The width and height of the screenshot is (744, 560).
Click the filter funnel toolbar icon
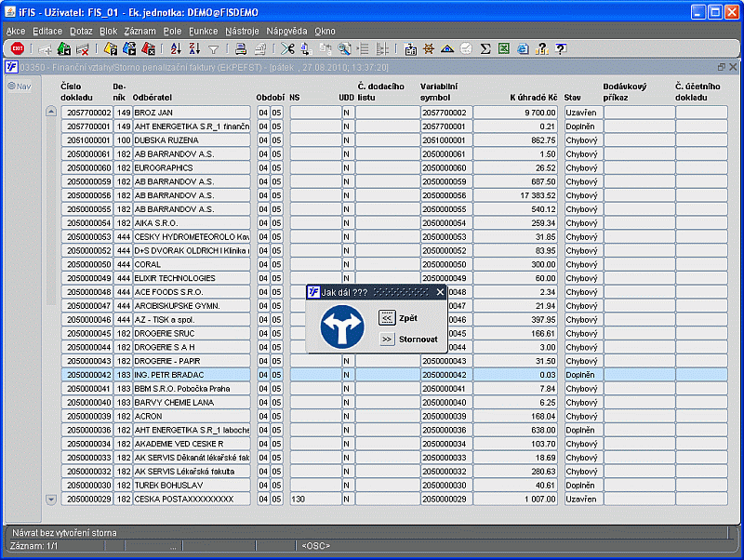213,48
